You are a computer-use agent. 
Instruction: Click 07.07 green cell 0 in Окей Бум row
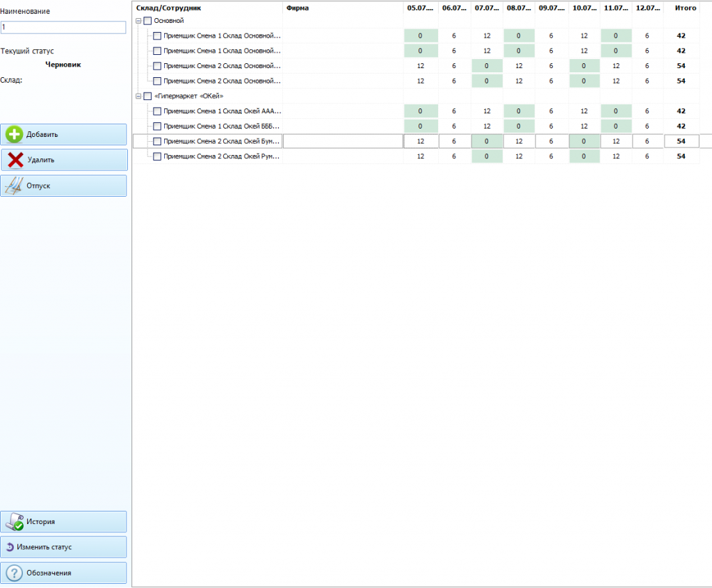(x=487, y=141)
